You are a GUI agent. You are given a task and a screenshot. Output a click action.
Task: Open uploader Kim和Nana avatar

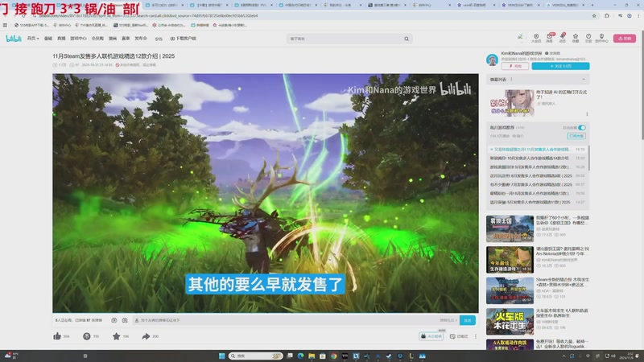pos(492,60)
